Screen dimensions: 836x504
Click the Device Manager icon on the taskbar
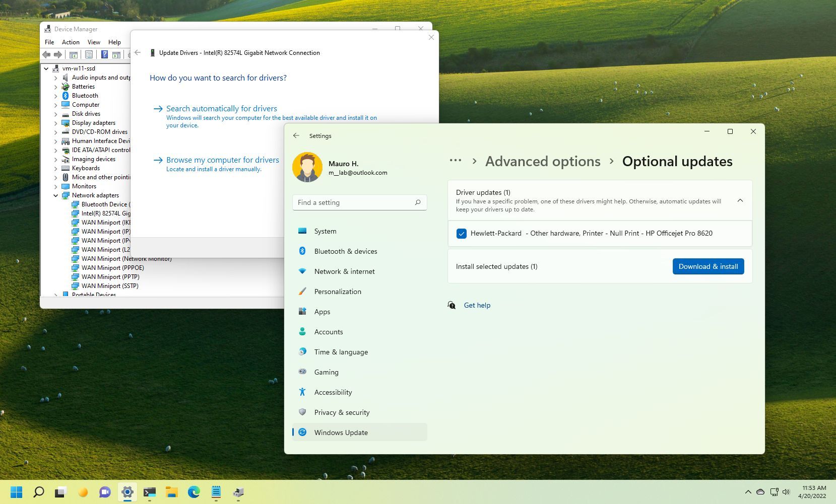pos(238,492)
